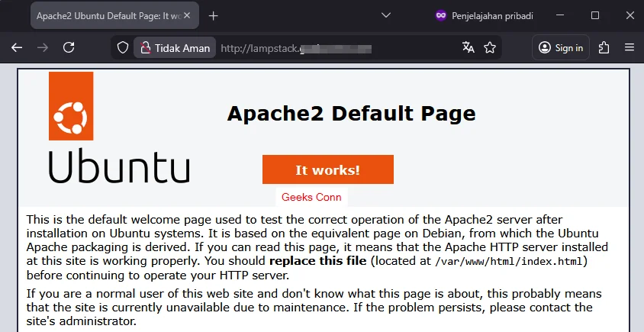Open the shield tracking protection icon
Screen dimensions: 644x332
[x=123, y=48]
